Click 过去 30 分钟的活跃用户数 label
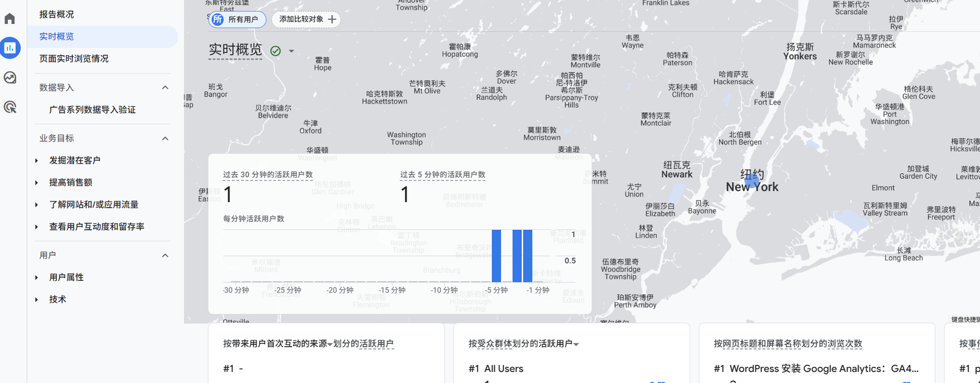 pyautogui.click(x=268, y=175)
